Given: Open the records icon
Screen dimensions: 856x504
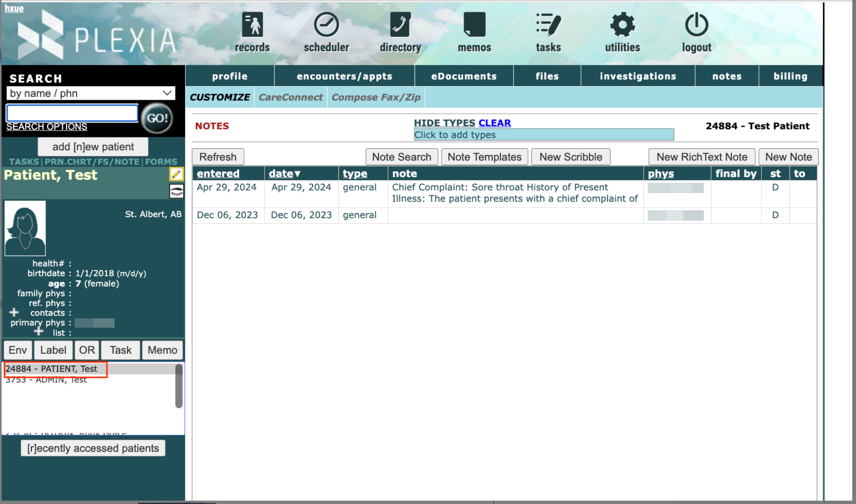Looking at the screenshot, I should [x=253, y=25].
